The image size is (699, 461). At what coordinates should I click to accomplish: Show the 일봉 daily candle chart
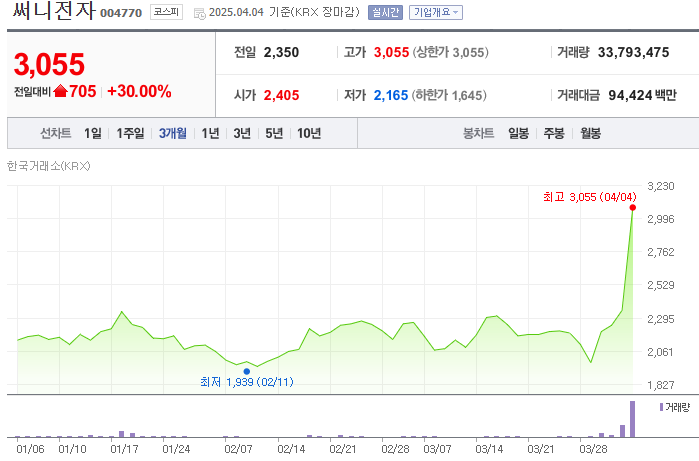[518, 133]
